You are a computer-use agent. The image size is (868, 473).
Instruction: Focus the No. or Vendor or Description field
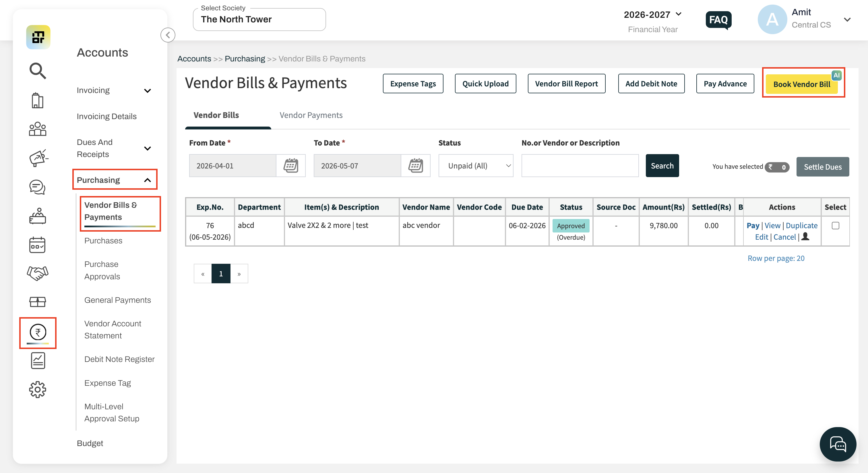point(580,165)
